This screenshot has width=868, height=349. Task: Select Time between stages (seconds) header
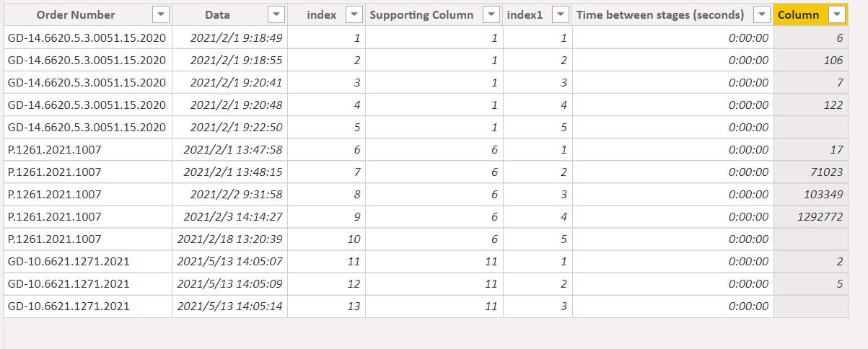[660, 15]
